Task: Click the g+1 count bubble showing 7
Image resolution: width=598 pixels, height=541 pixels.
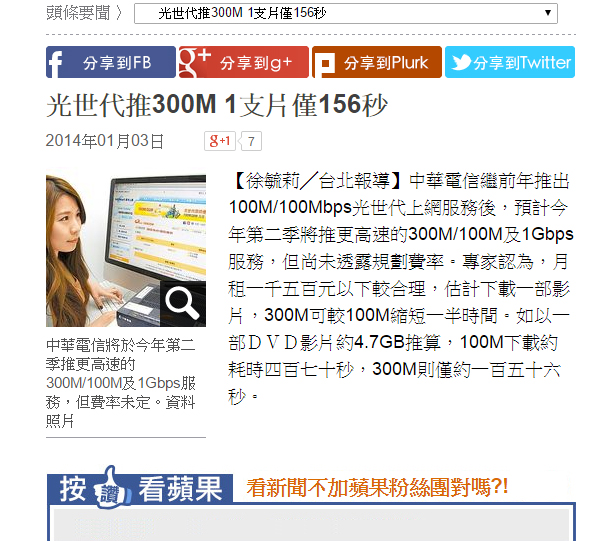Action: [251, 141]
